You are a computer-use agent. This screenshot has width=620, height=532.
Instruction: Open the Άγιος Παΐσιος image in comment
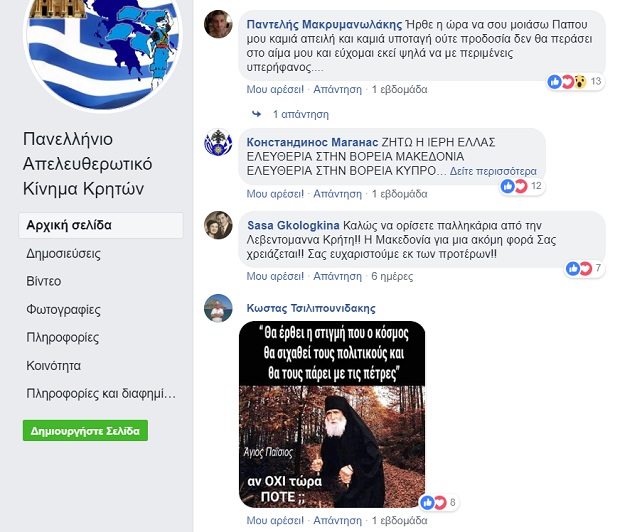point(332,415)
